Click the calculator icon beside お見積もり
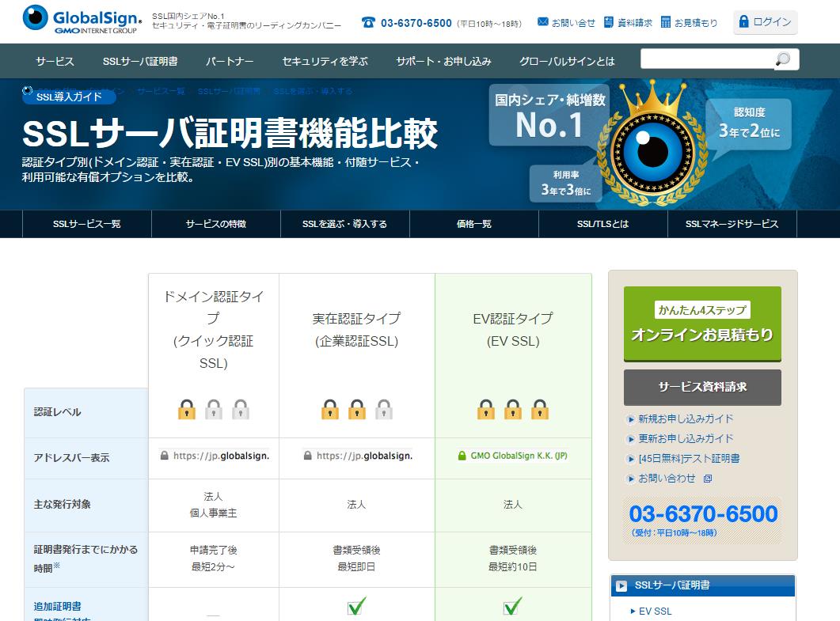The image size is (840, 621). point(665,22)
